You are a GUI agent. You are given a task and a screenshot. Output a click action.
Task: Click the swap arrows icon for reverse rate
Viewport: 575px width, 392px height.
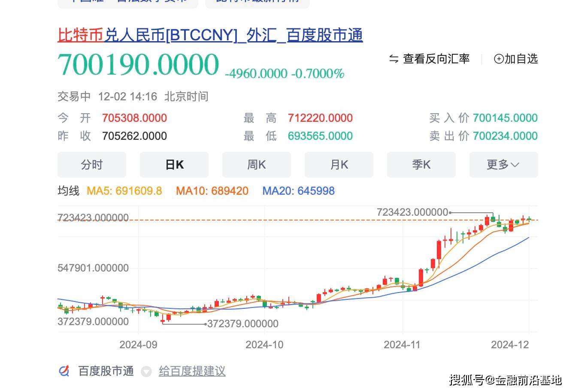393,59
